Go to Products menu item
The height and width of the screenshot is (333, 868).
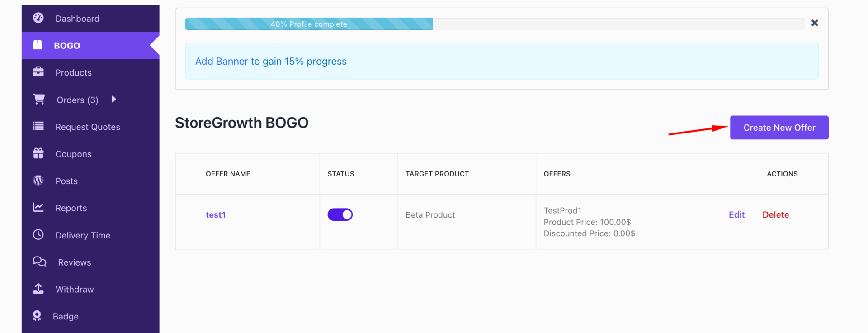coord(90,72)
